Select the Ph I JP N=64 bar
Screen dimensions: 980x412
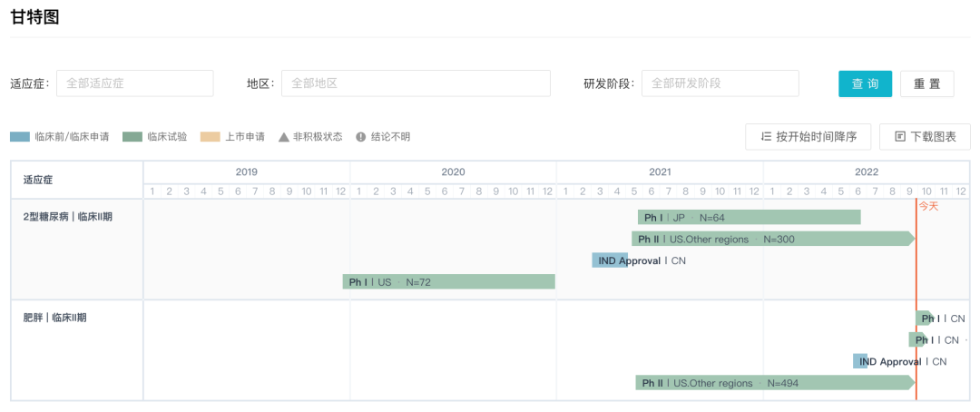pos(749,218)
